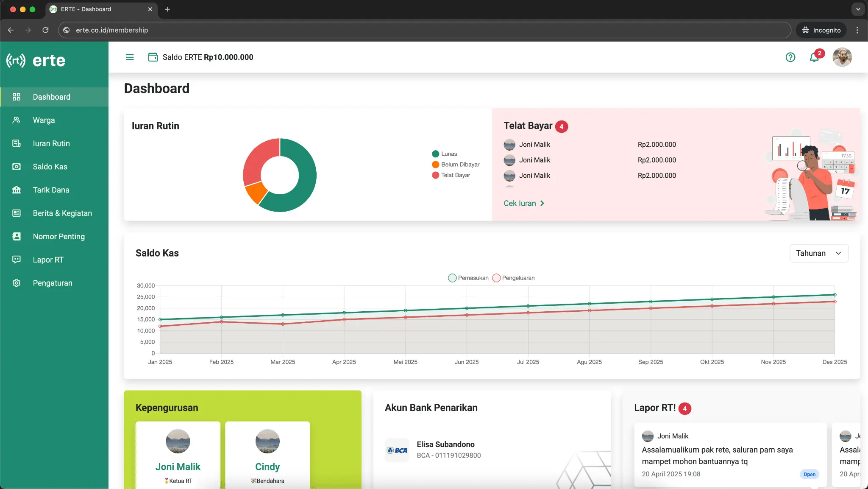Viewport: 868px width, 489px height.
Task: Click the Nomor Penting contact icon
Action: pos(17,237)
